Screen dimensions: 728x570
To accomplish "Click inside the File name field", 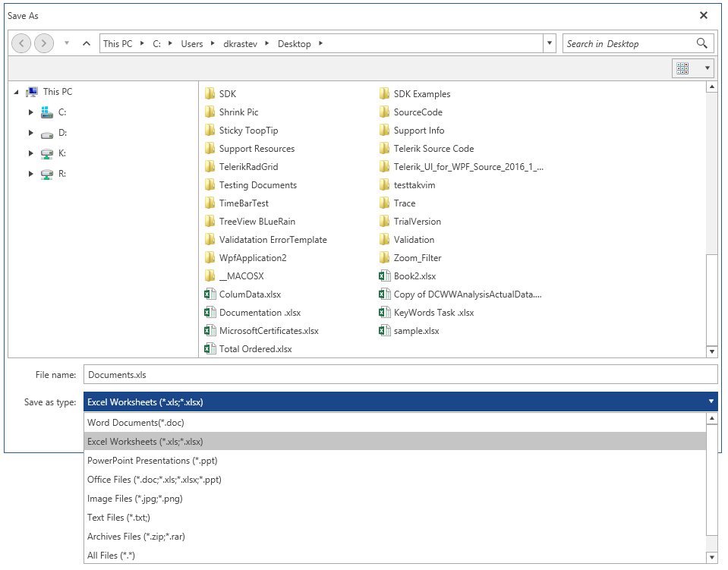I will tap(304, 374).
